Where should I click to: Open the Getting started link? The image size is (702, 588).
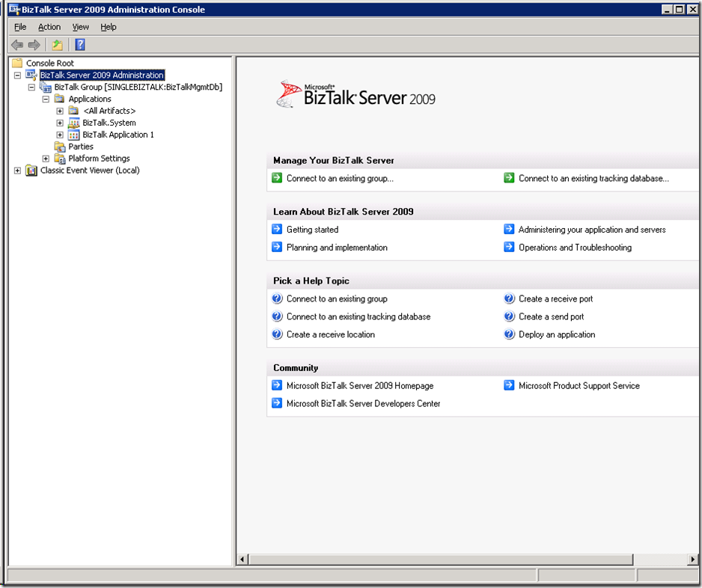(x=313, y=229)
